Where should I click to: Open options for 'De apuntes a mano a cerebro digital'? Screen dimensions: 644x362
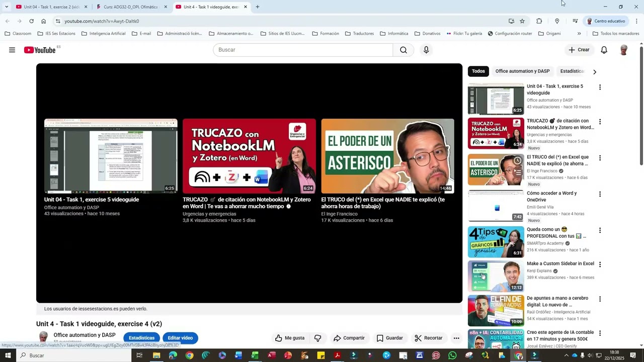(600, 299)
